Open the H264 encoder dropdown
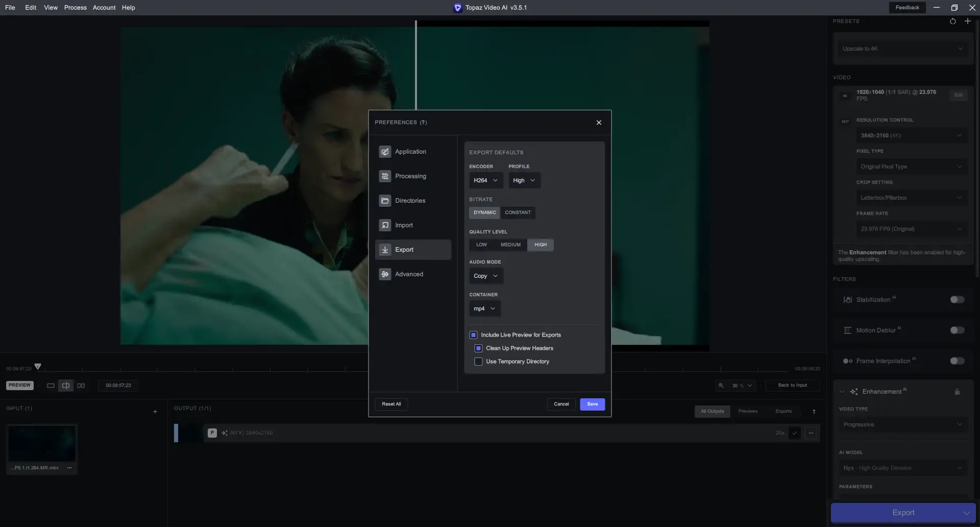 486,180
